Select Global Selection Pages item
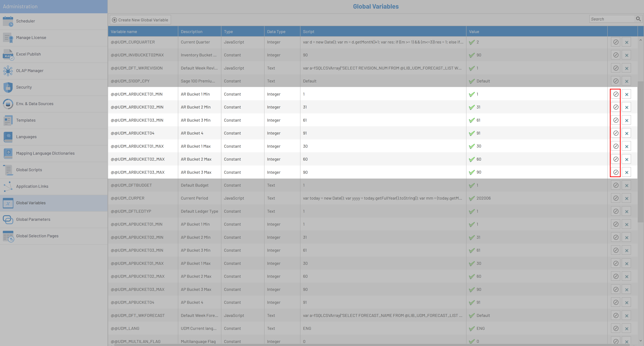The height and width of the screenshot is (346, 644). click(37, 236)
